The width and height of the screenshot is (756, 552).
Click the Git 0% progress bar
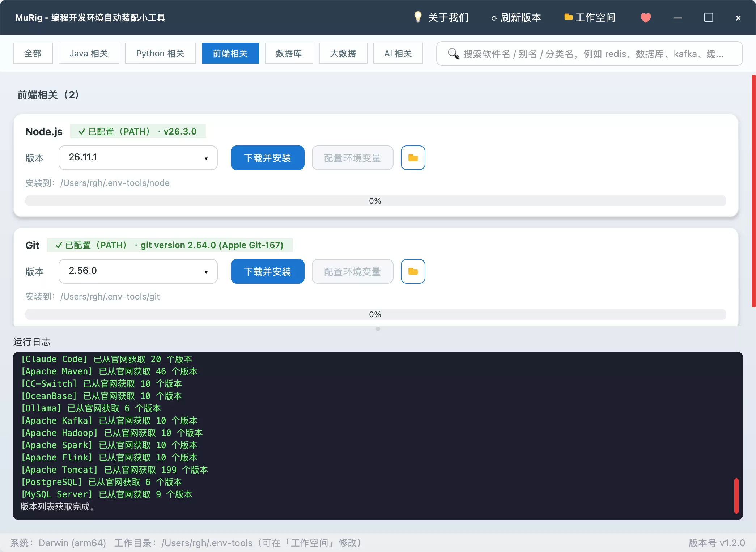375,314
